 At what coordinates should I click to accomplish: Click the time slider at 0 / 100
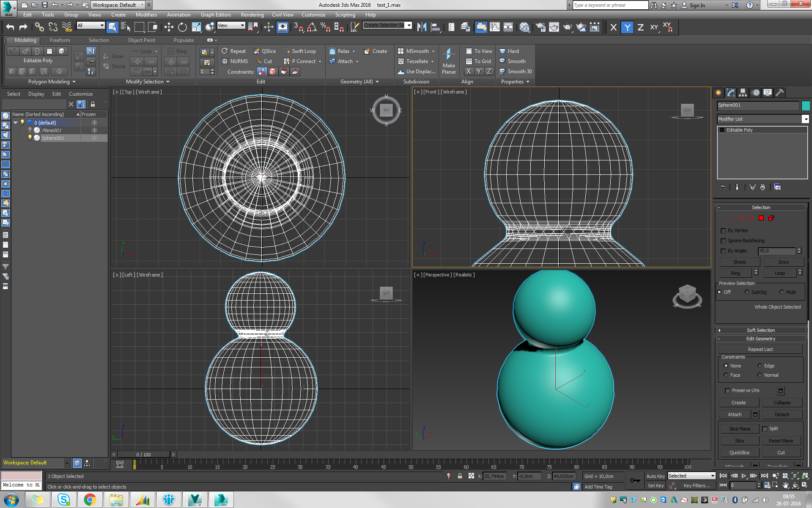[143, 454]
